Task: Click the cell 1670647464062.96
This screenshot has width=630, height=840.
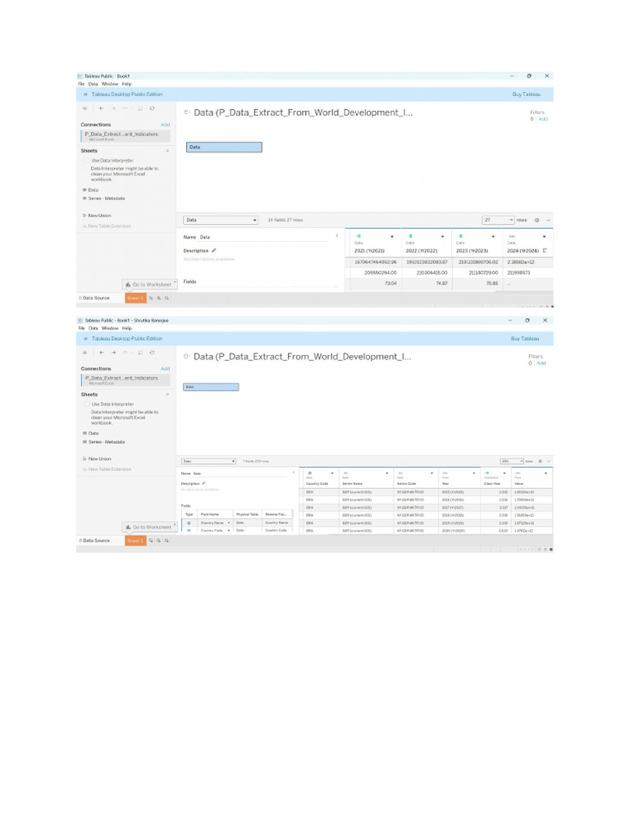Action: pyautogui.click(x=376, y=262)
